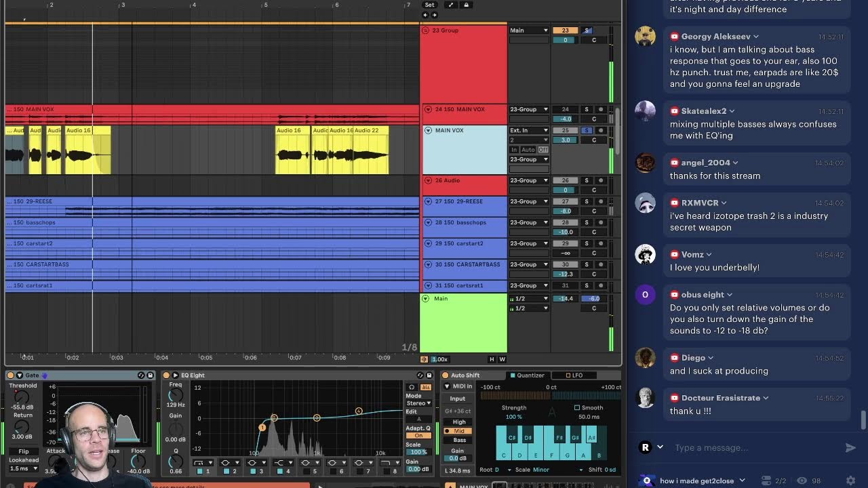
Task: Fold the light blue MAIN VOX track
Action: pyautogui.click(x=428, y=130)
